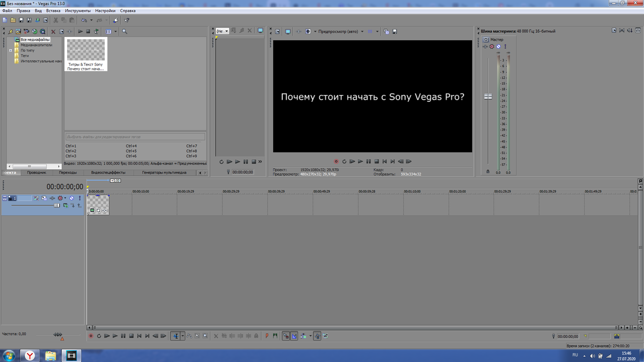
Task: Toggle loop playback in timeline transport
Action: [99, 336]
